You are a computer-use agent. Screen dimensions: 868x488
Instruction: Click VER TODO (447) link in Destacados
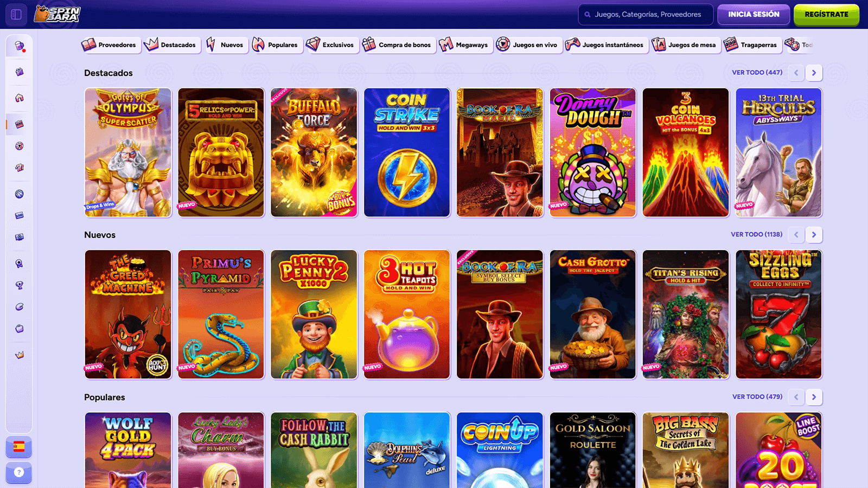(757, 73)
